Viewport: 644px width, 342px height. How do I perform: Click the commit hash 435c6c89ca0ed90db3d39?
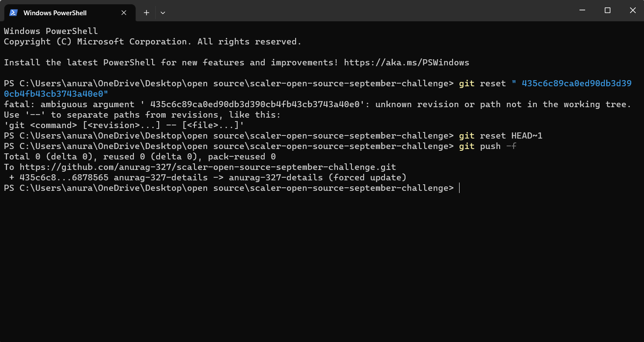click(576, 83)
